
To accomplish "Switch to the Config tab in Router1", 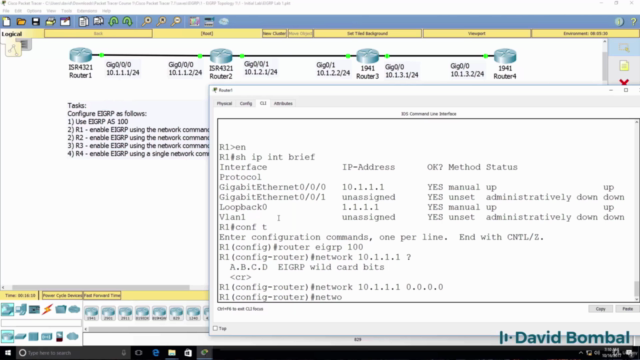I will pos(246,103).
